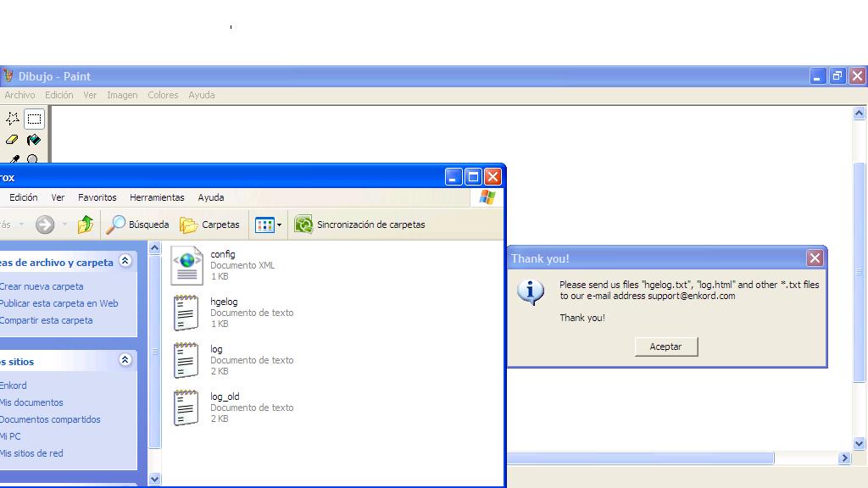The height and width of the screenshot is (488, 868).
Task: Toggle the Carpetas folders pane
Action: click(x=210, y=225)
